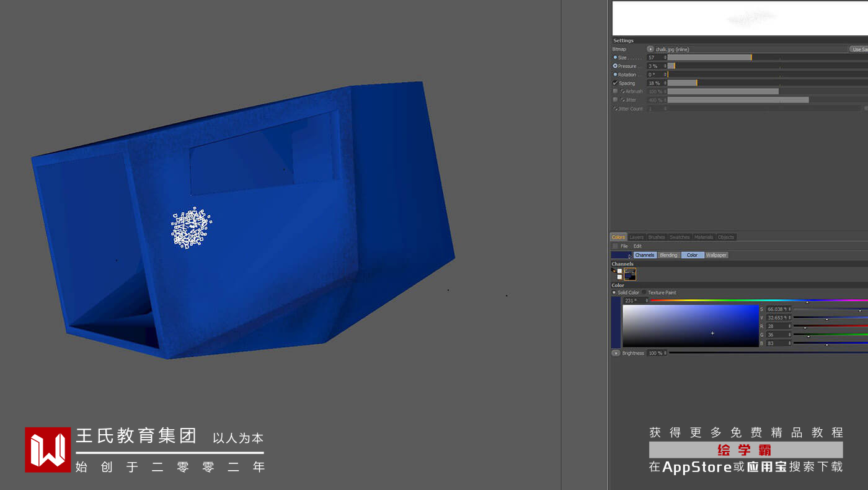
Task: Open the Edit menu in Colors panel
Action: pos(637,246)
